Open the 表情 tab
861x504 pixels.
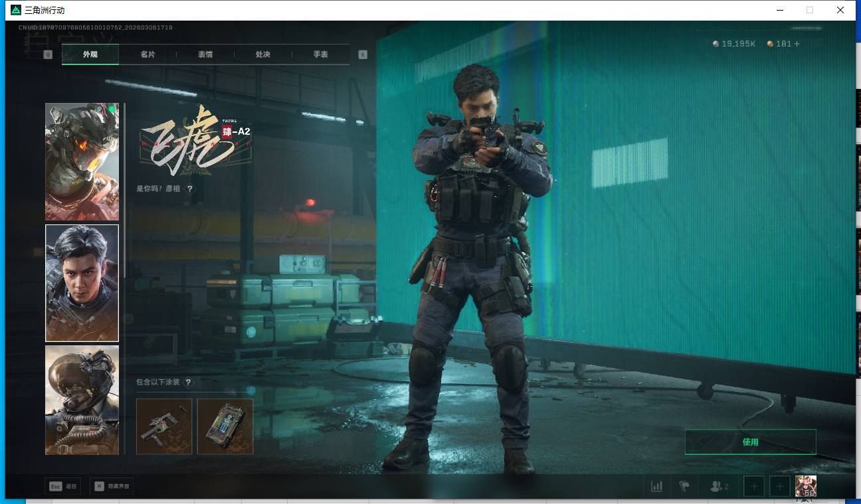pyautogui.click(x=205, y=54)
